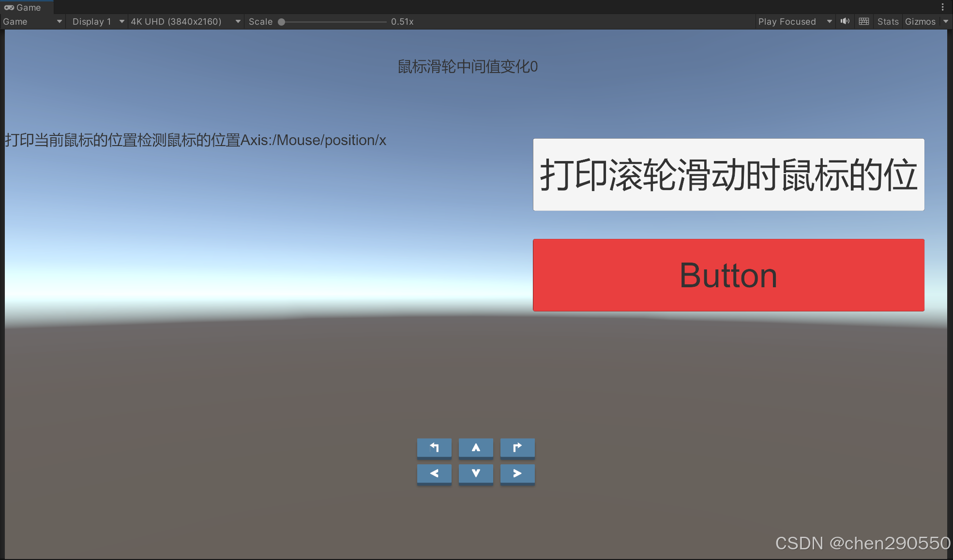This screenshot has width=953, height=560.
Task: Open the Game tab three-dot menu
Action: 942,7
